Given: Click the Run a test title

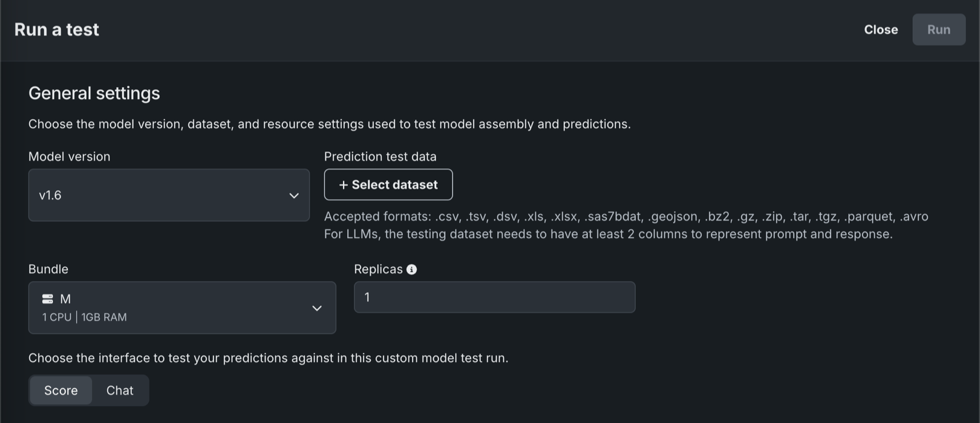Looking at the screenshot, I should pos(57,30).
